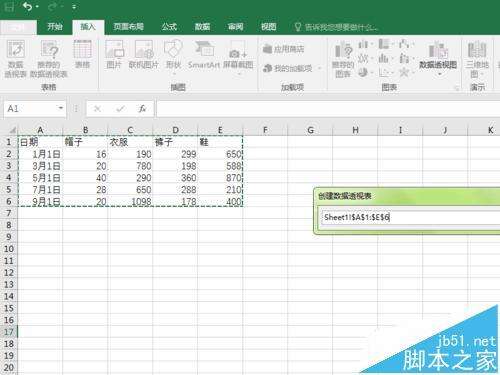Screen dimensions: 500x375
Task: Insert a hierarchy chart
Action: click(x=385, y=44)
